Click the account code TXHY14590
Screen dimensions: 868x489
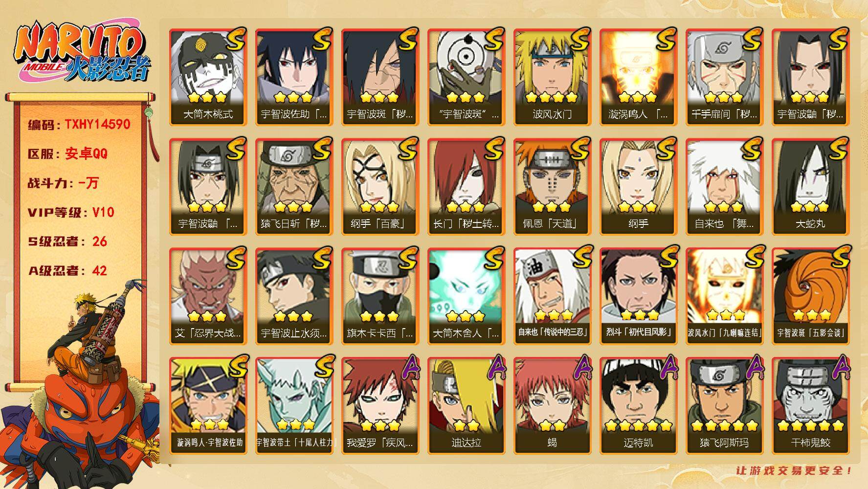click(x=97, y=124)
